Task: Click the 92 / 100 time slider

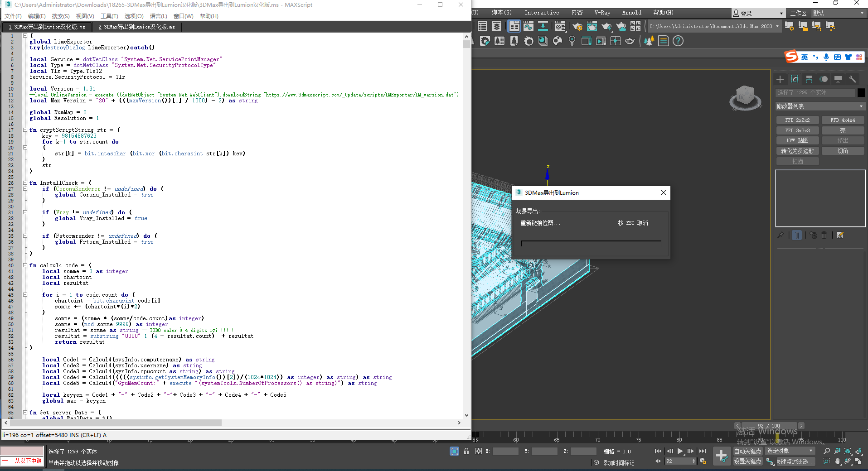Action: pos(769,426)
